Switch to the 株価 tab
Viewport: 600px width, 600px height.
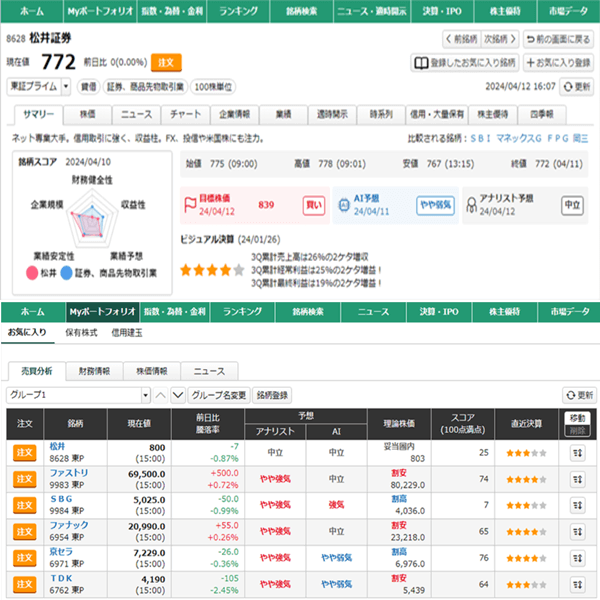(x=88, y=115)
